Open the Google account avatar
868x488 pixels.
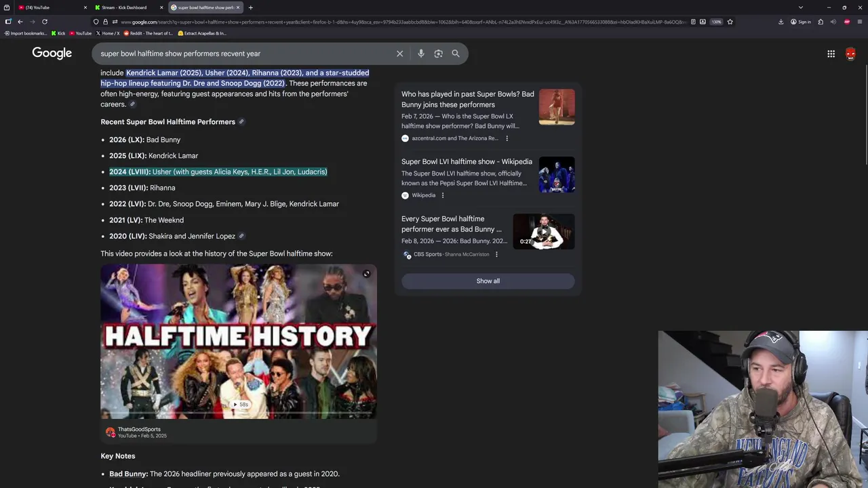coord(850,54)
